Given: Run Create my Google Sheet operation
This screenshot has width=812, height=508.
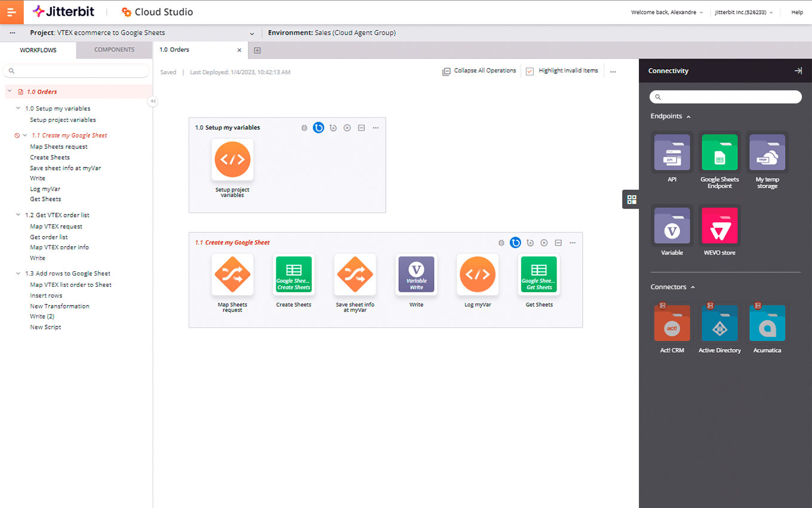Looking at the screenshot, I should 544,243.
